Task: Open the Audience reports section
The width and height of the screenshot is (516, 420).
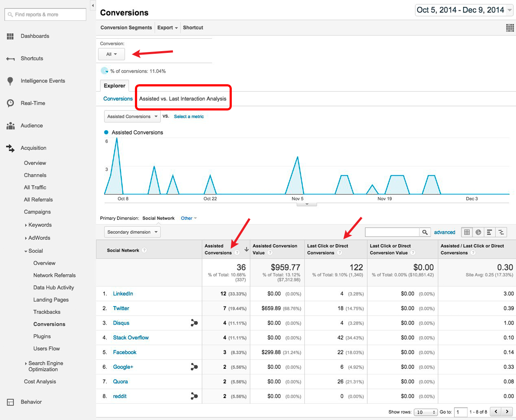Action: [33, 125]
